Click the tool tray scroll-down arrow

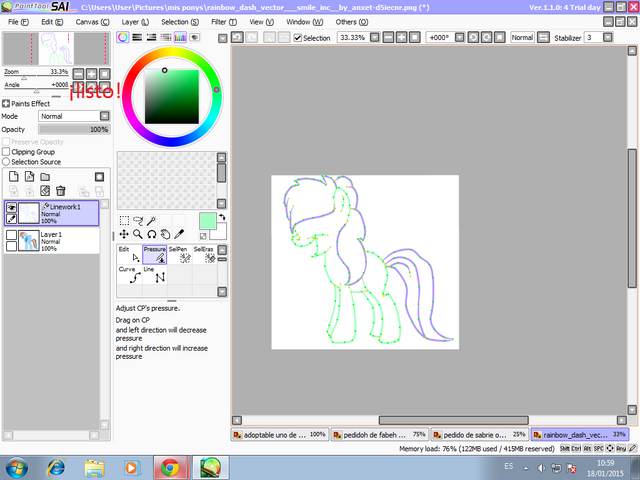[x=222, y=291]
